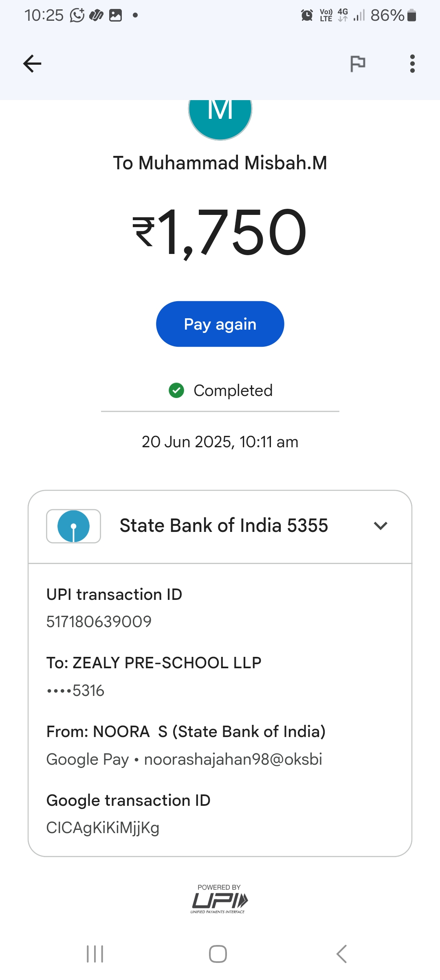Tap the To Muhammad Misbah.M name
The width and height of the screenshot is (440, 980).
220,163
